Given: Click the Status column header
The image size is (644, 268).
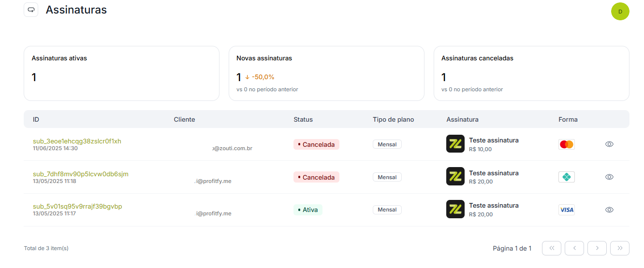Looking at the screenshot, I should point(303,119).
